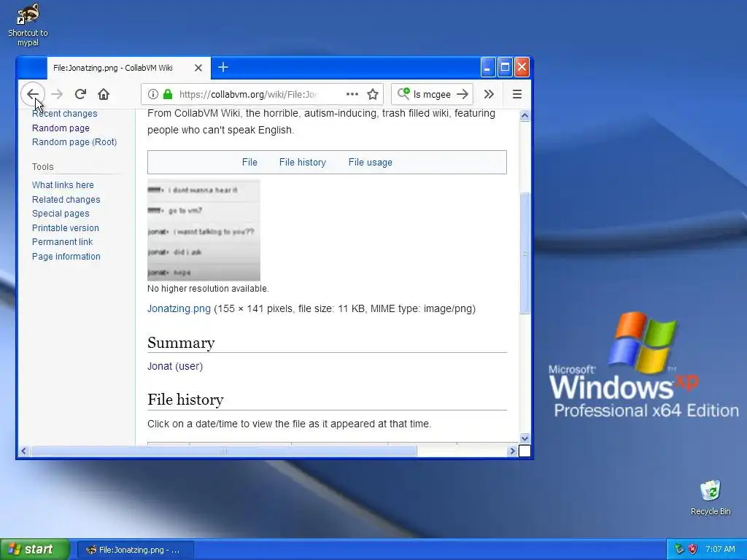The height and width of the screenshot is (560, 747).
Task: Click the horizontal scrollbar thumb
Action: 223,451
